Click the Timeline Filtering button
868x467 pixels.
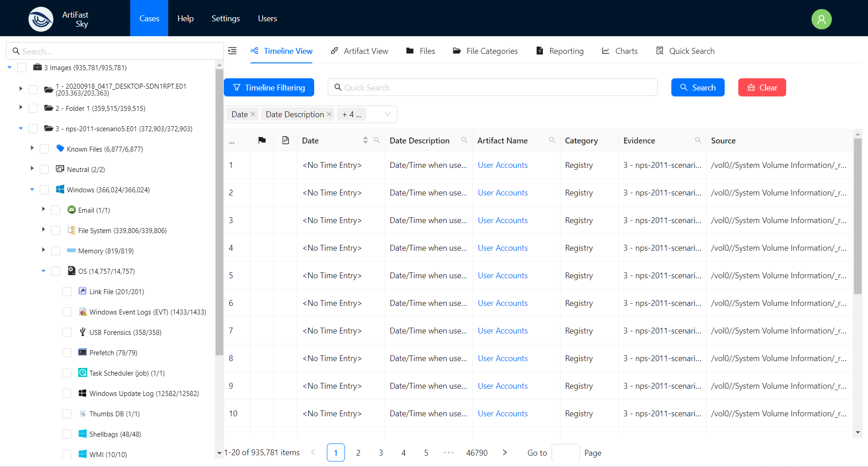[269, 87]
